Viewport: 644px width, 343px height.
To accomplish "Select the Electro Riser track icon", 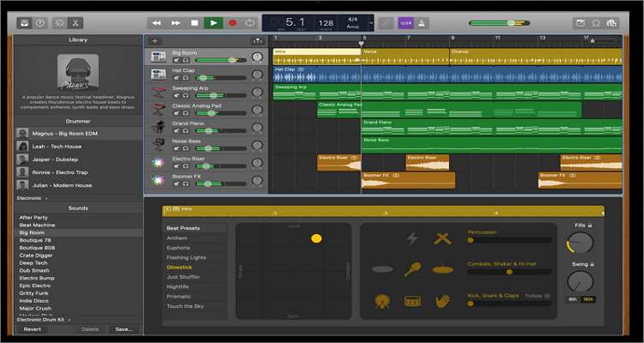I will tap(158, 162).
